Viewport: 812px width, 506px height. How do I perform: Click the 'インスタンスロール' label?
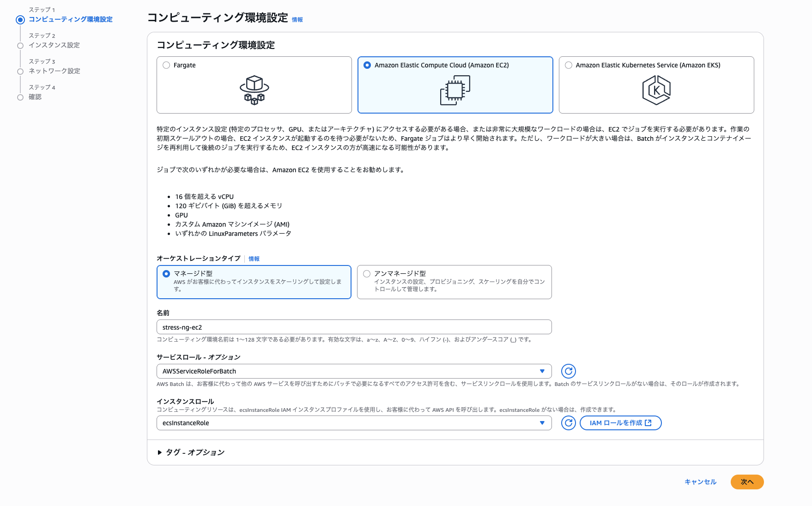coord(185,402)
